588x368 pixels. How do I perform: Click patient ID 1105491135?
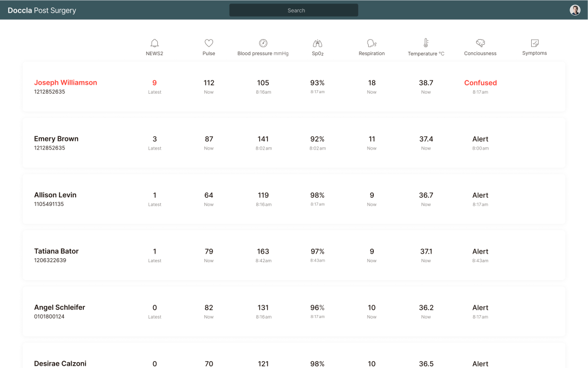(x=49, y=204)
